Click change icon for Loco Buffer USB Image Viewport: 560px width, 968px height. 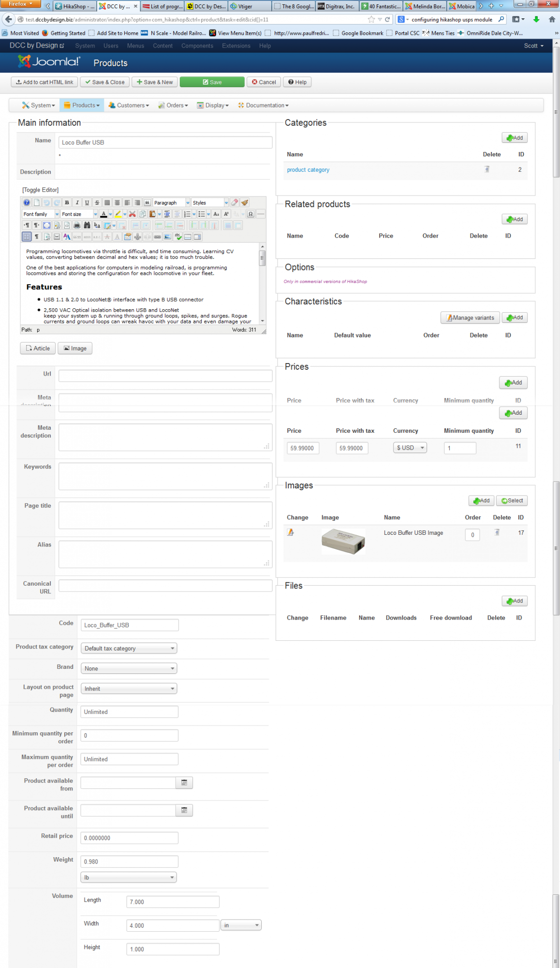pos(290,532)
